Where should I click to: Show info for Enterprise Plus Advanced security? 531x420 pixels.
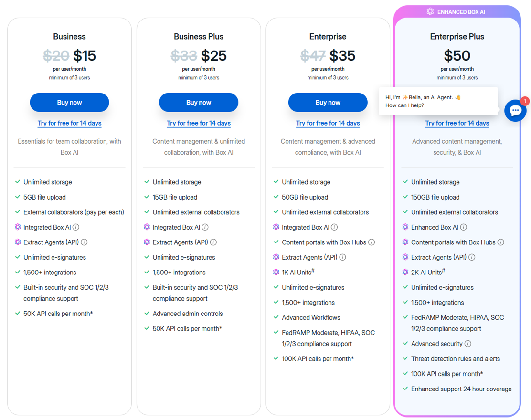click(x=468, y=344)
